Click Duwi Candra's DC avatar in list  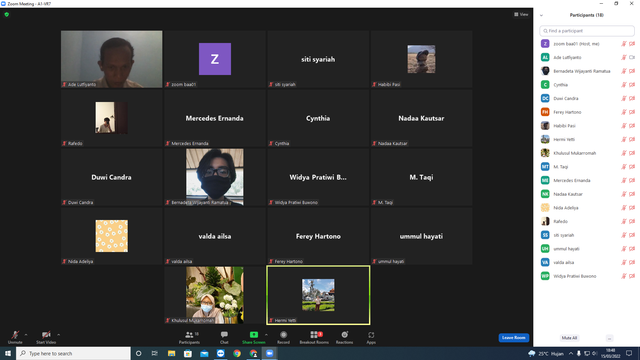pos(545,98)
